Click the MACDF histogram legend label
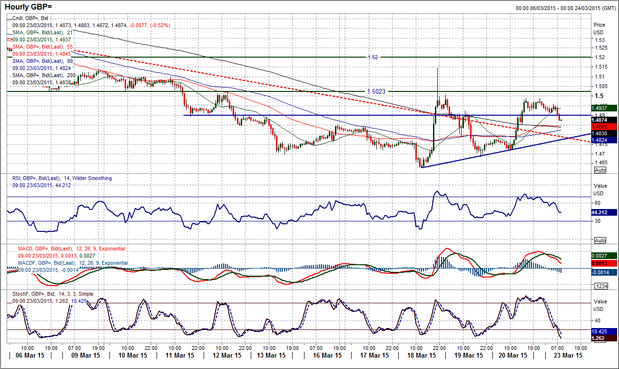The height and width of the screenshot is (369, 619). click(73, 263)
